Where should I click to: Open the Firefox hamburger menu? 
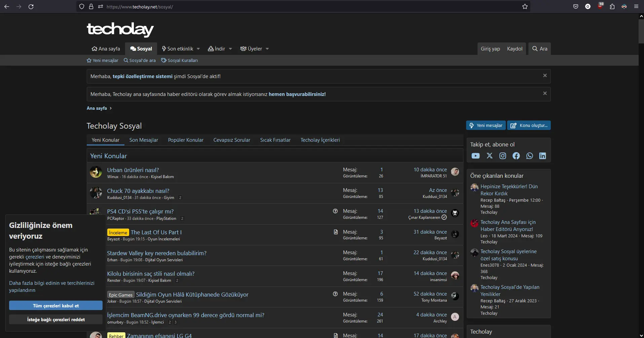[636, 6]
